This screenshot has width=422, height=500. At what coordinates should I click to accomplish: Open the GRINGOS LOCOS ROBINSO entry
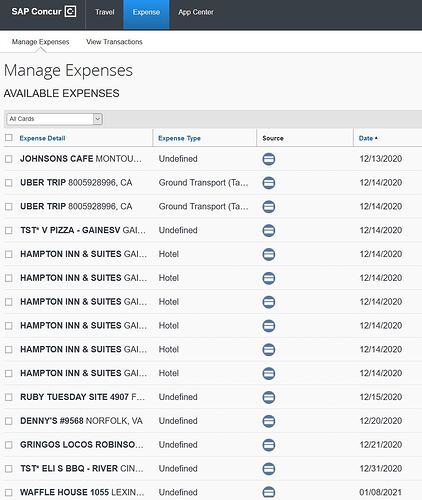click(82, 445)
